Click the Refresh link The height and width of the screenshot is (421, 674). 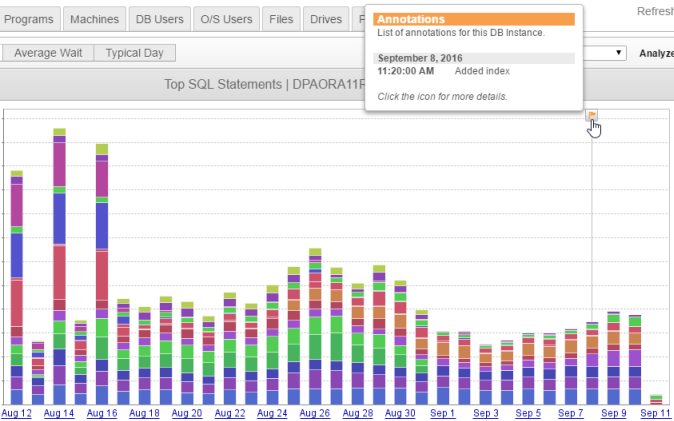point(654,12)
